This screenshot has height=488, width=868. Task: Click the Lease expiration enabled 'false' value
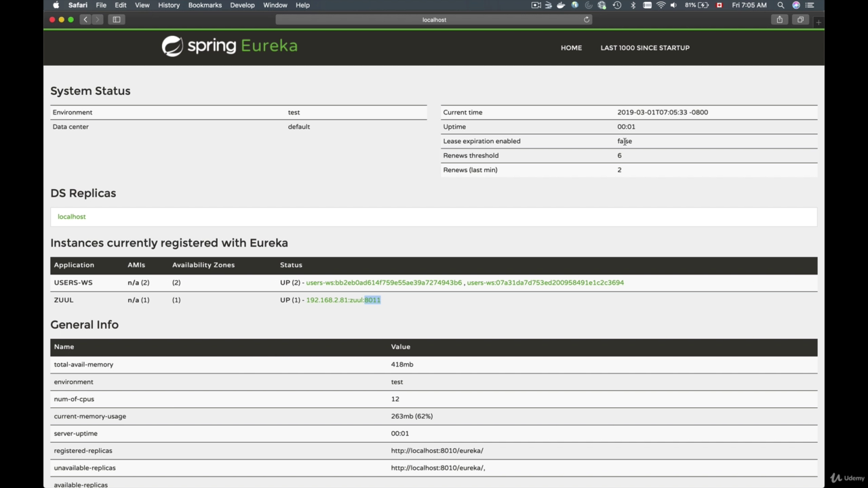point(625,141)
